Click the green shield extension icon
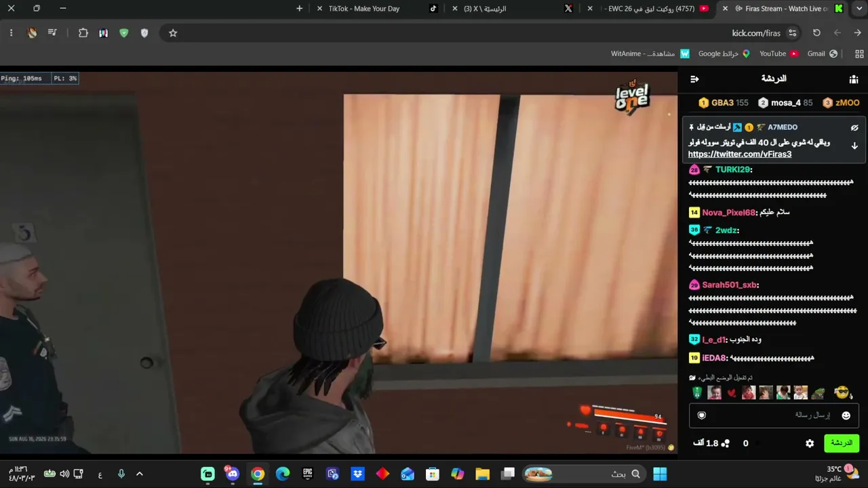Image resolution: width=868 pixels, height=488 pixels. pos(124,33)
